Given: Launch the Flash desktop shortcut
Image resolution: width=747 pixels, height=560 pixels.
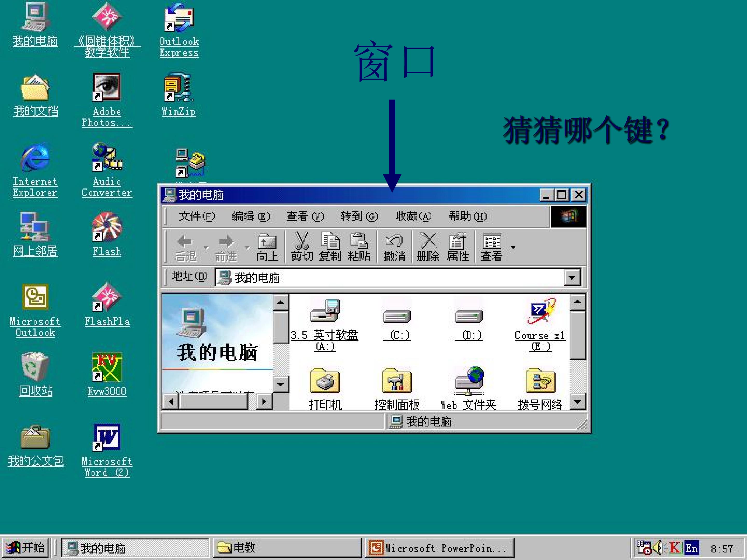Looking at the screenshot, I should click(x=107, y=234).
